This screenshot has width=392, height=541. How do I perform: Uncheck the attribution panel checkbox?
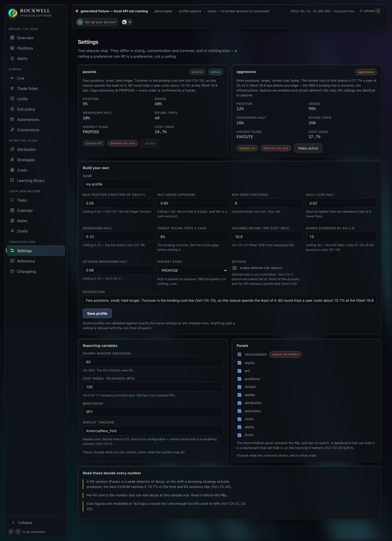click(x=239, y=403)
